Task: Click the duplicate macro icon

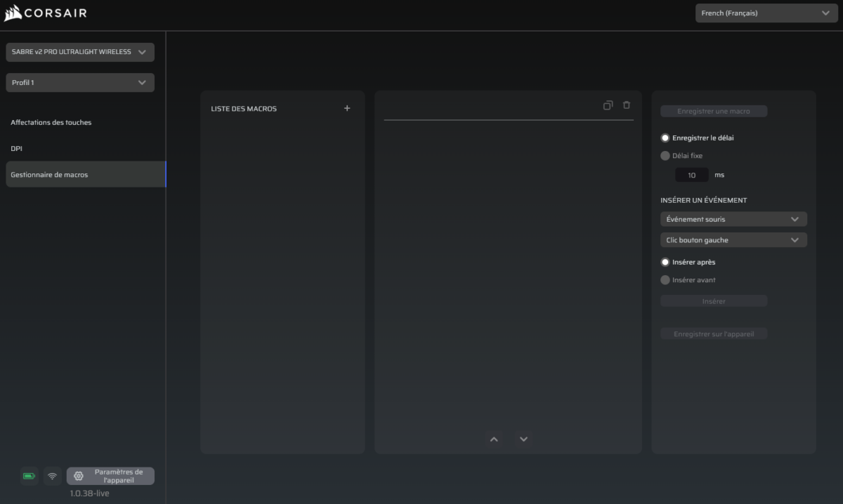Action: [x=608, y=105]
